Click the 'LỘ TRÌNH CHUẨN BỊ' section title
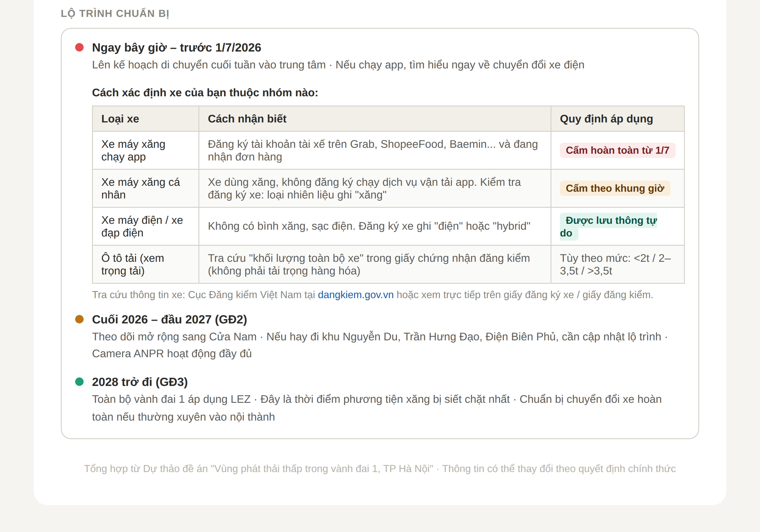 (x=115, y=14)
